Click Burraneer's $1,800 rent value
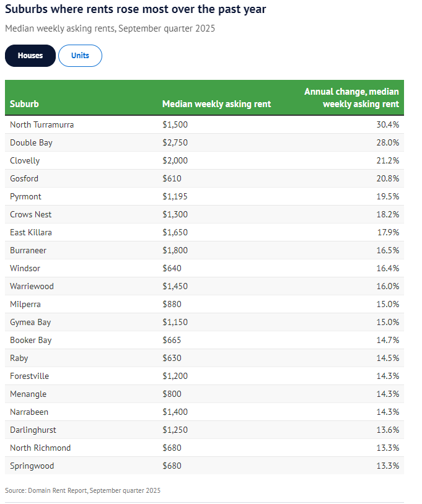The image size is (422, 504). coord(175,250)
